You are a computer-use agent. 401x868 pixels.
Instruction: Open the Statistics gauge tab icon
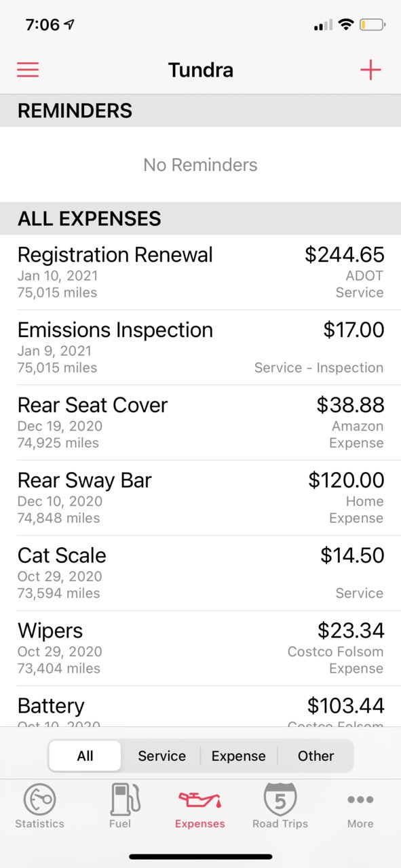click(39, 800)
